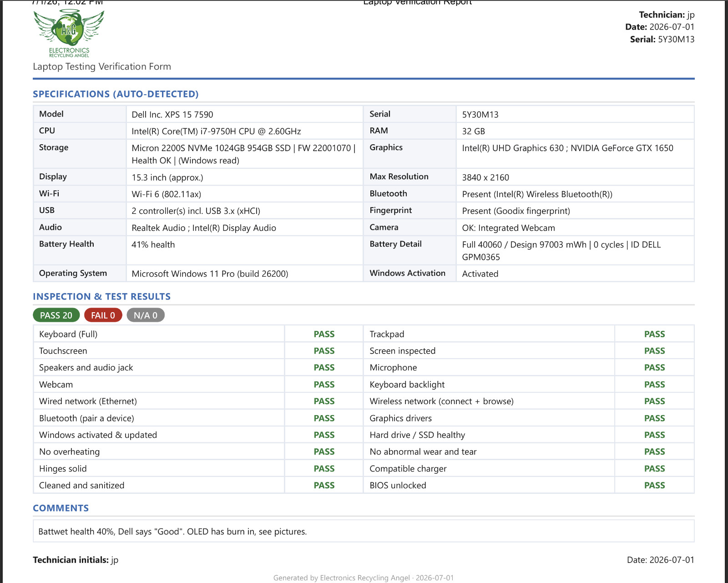The width and height of the screenshot is (728, 583).
Task: Click the PASS result for Keyboard (Full)
Action: pos(324,334)
